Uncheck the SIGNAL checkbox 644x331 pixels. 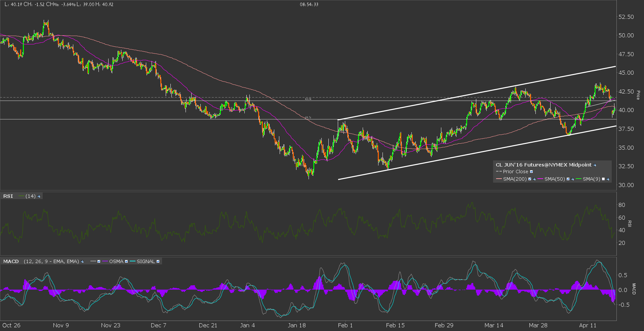click(x=158, y=262)
